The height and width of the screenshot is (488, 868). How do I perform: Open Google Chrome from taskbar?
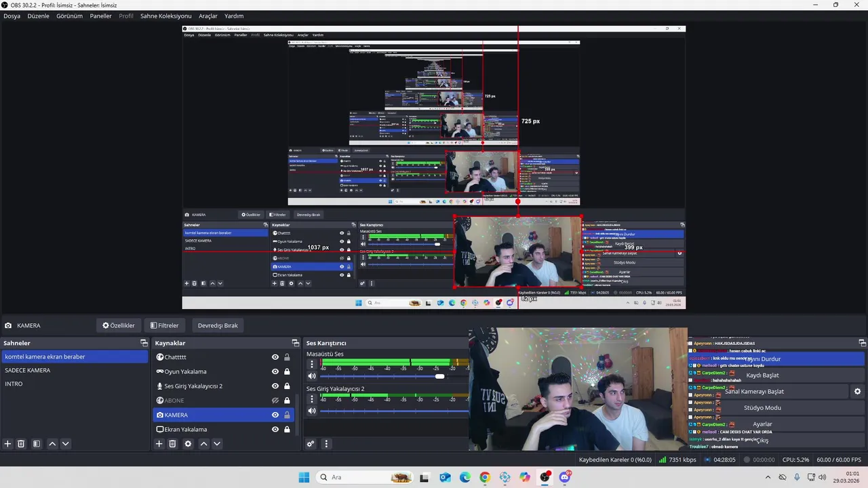pyautogui.click(x=485, y=477)
